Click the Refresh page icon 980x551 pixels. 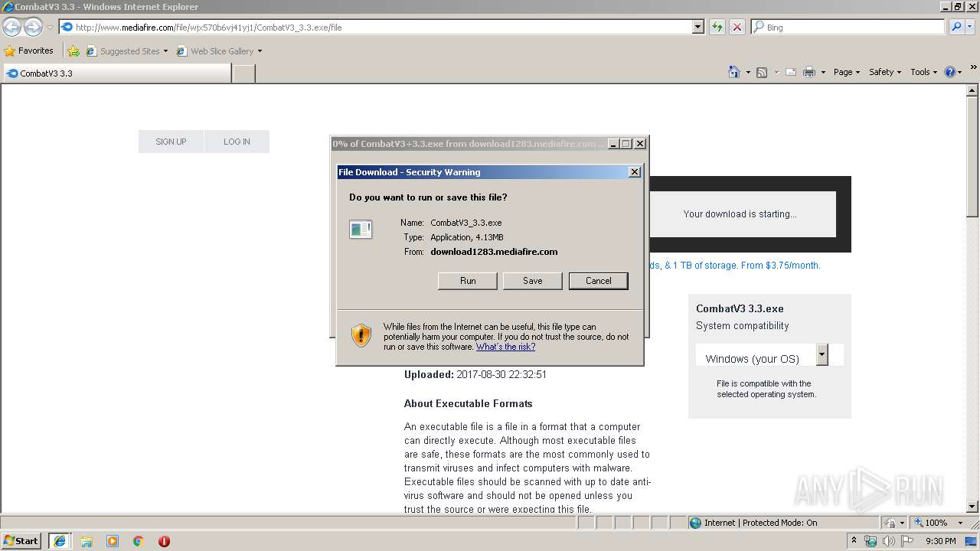(x=717, y=27)
